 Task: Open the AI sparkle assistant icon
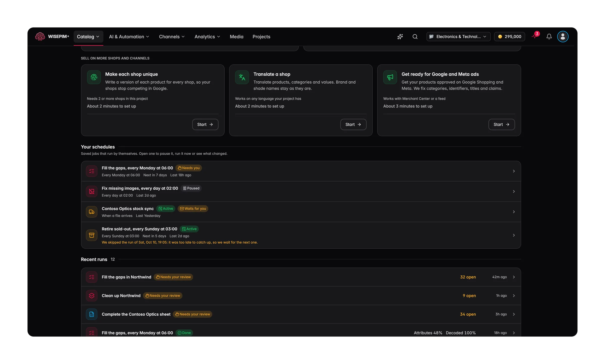click(x=400, y=37)
